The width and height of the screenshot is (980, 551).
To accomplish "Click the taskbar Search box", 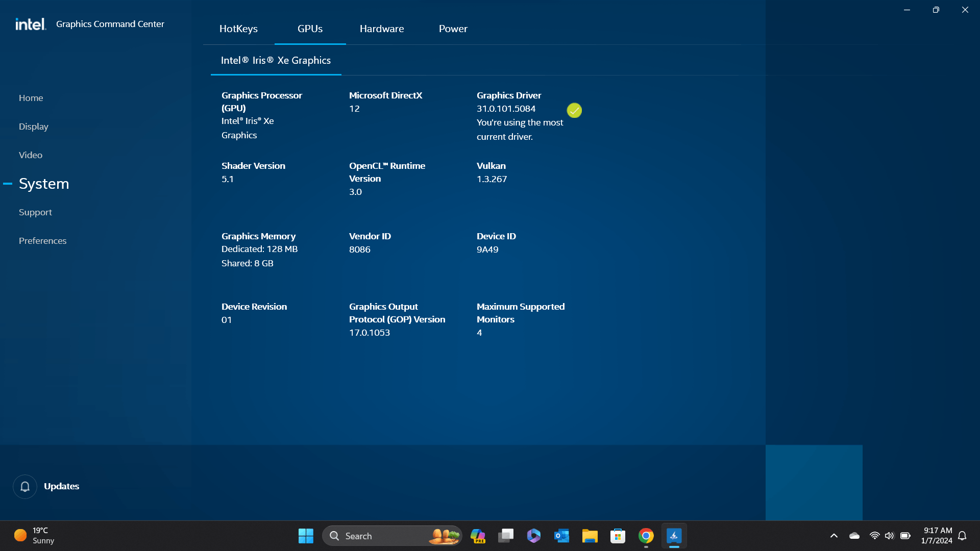I will tap(392, 536).
